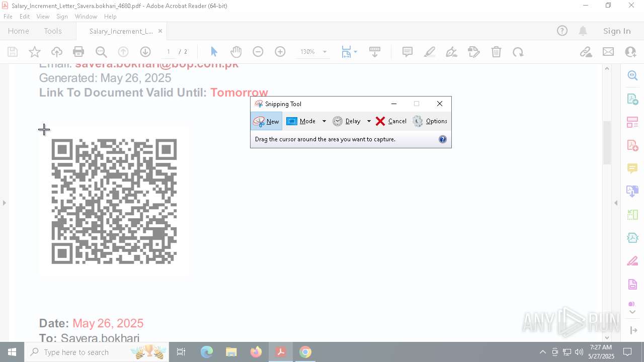This screenshot has height=362, width=644.
Task: Click the QR code image in document
Action: click(x=114, y=202)
